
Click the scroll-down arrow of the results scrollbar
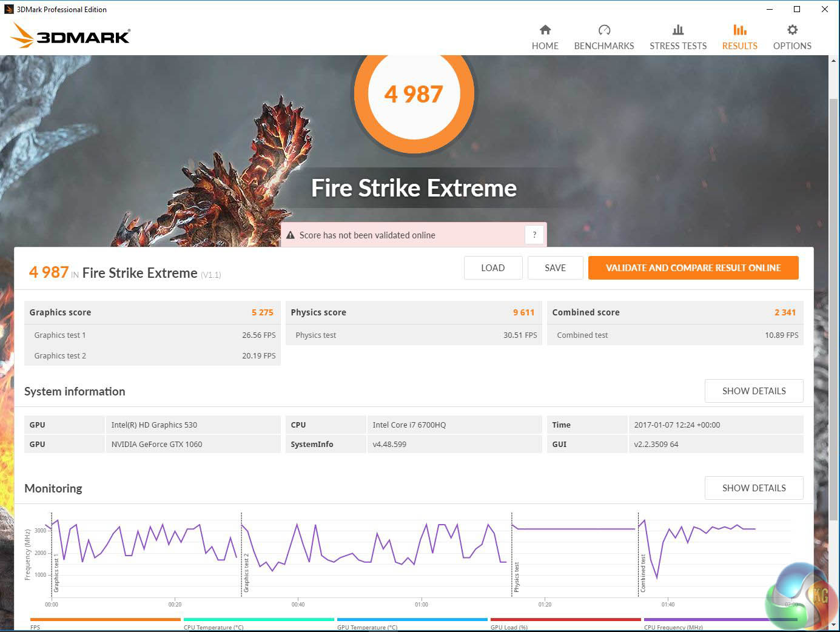point(834,624)
